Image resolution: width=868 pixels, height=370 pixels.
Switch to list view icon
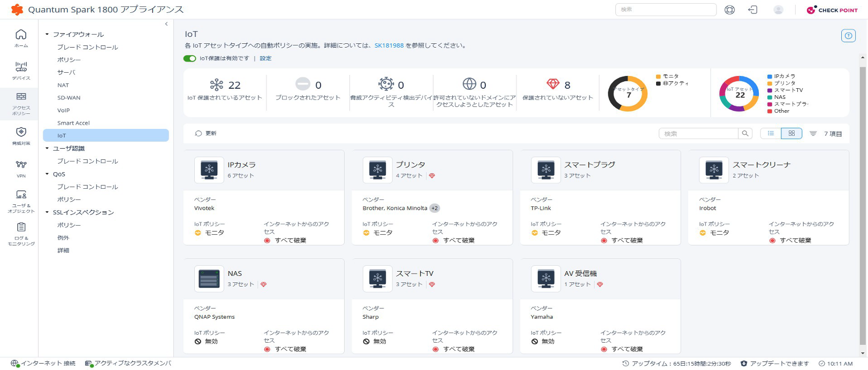click(771, 134)
